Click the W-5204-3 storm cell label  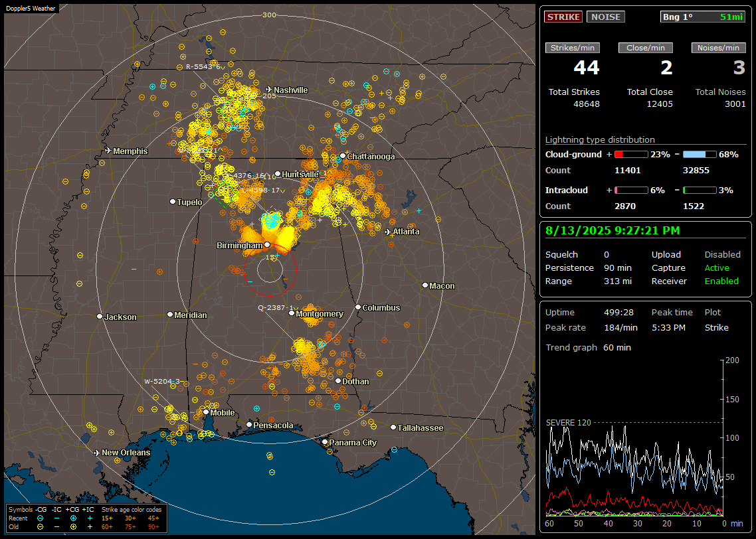(x=162, y=381)
